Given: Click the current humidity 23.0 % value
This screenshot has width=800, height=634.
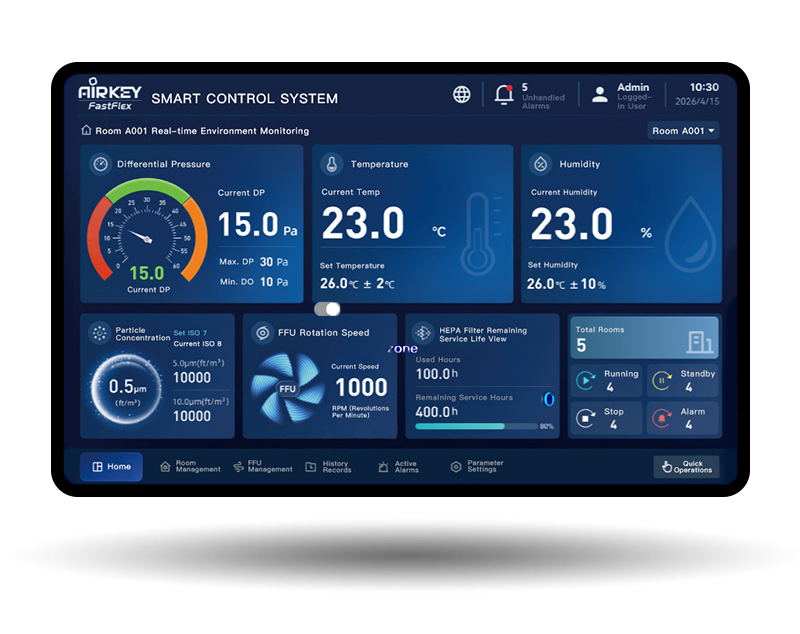Looking at the screenshot, I should [591, 224].
